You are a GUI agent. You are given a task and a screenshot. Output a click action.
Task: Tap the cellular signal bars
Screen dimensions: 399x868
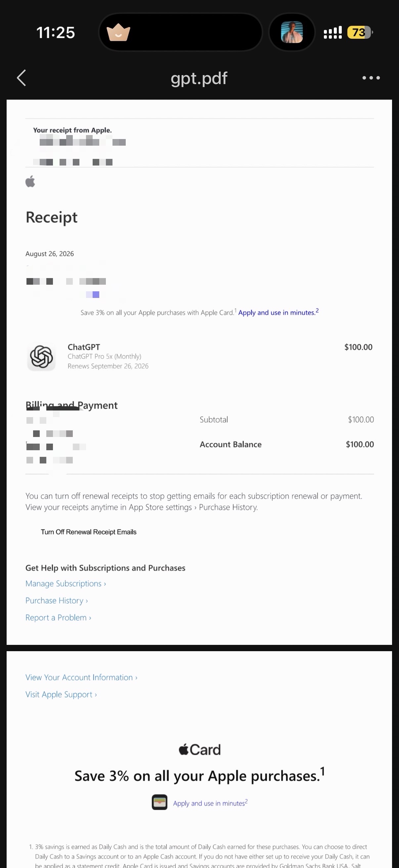pos(333,32)
